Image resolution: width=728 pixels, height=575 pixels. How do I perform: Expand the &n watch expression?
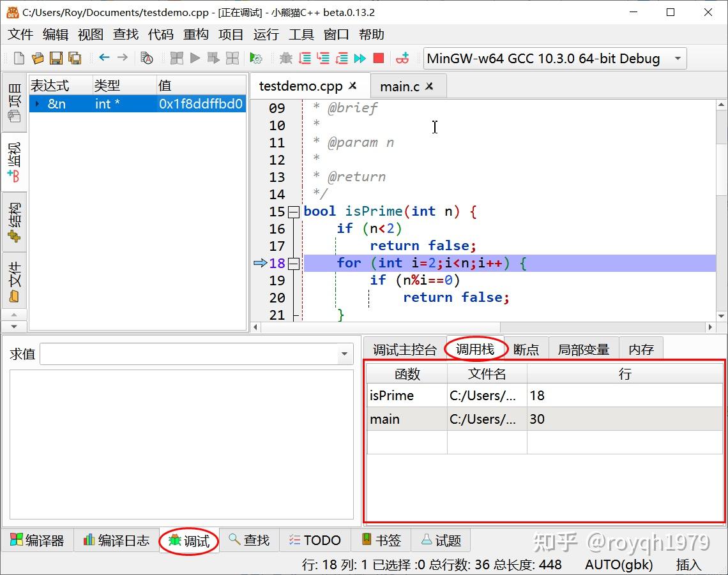pyautogui.click(x=38, y=104)
